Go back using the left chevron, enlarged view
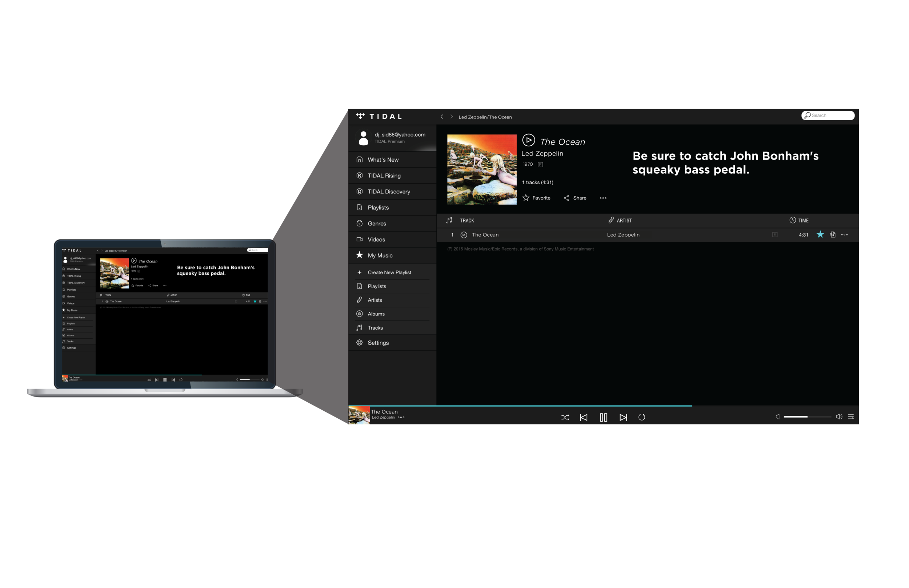 (442, 117)
